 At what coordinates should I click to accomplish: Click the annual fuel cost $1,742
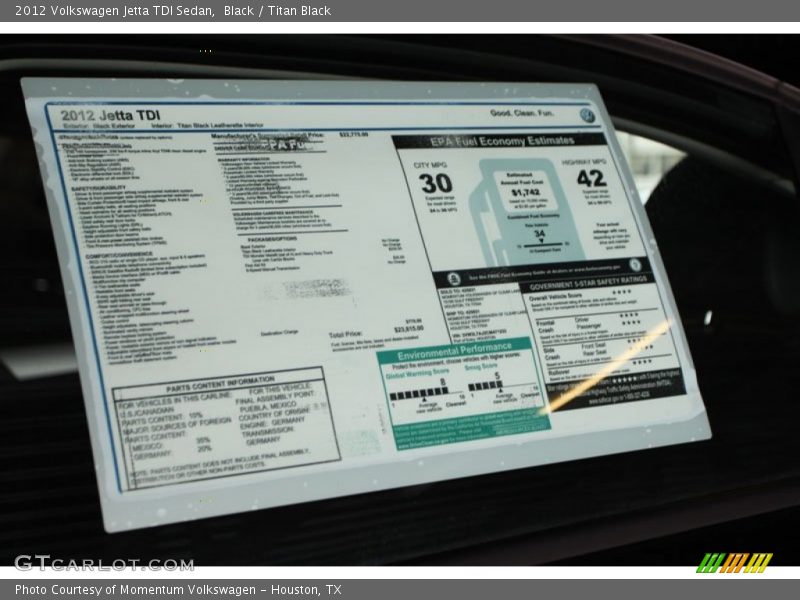tap(526, 192)
